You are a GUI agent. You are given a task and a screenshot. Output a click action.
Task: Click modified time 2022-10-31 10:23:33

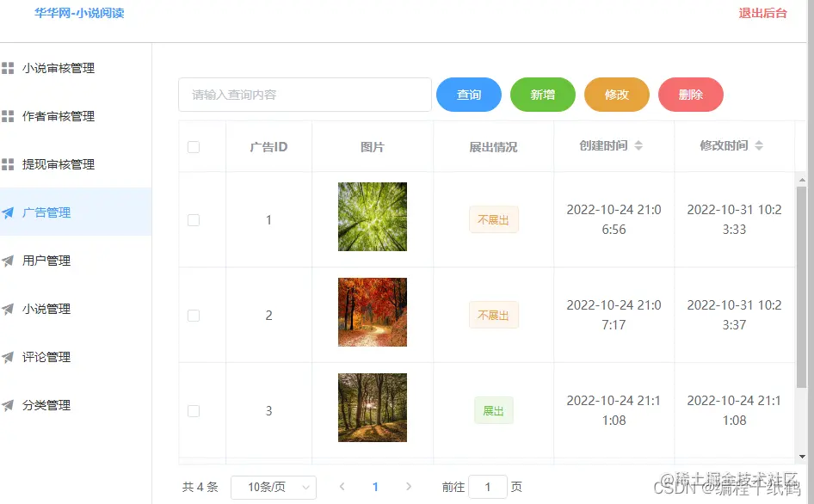point(734,219)
